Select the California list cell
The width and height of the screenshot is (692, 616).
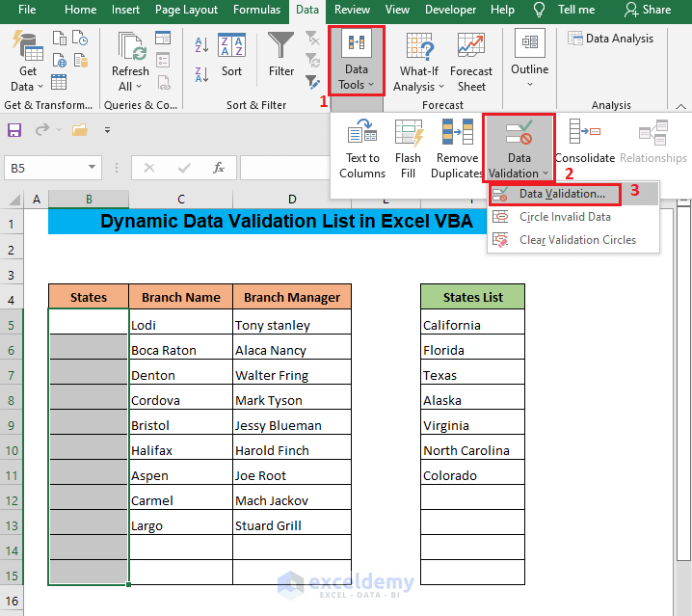click(472, 322)
